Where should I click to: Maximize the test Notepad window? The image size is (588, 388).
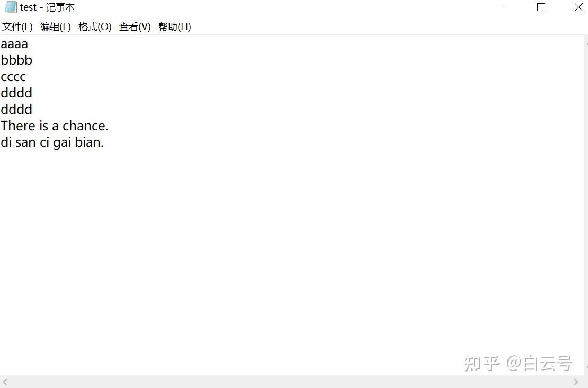(541, 7)
